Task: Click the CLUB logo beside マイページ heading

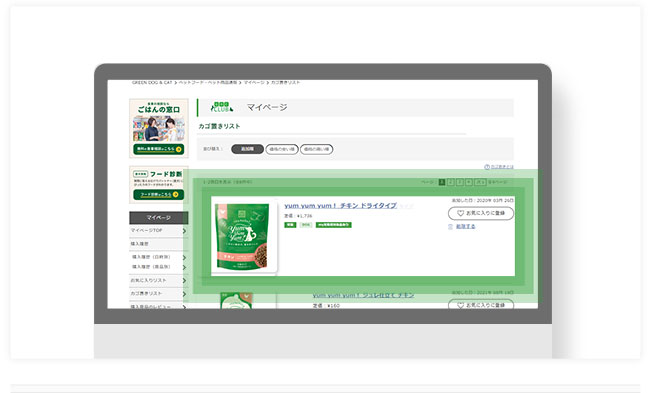Action: pyautogui.click(x=222, y=107)
